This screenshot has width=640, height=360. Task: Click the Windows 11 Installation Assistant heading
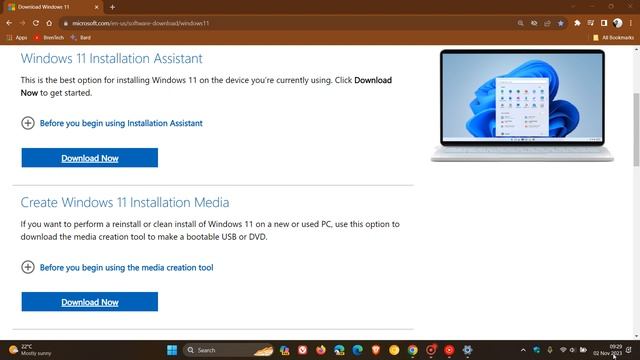click(111, 58)
